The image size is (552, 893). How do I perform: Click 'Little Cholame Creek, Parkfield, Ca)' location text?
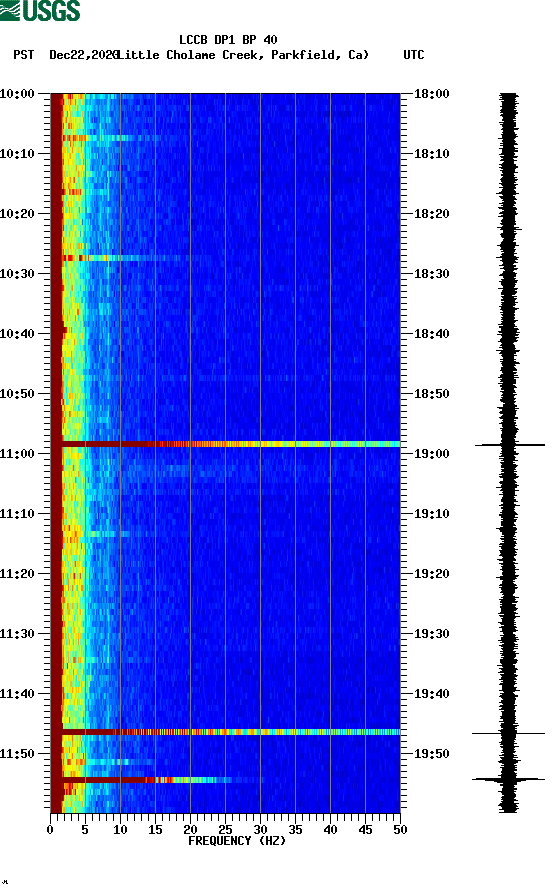[243, 55]
